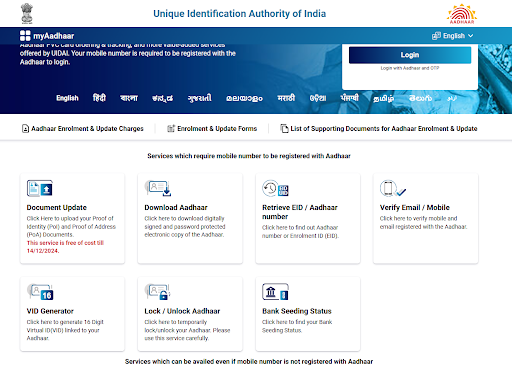Viewport: 512px width, 368px height.
Task: Click the VID Generator 16 icon
Action: [40, 292]
